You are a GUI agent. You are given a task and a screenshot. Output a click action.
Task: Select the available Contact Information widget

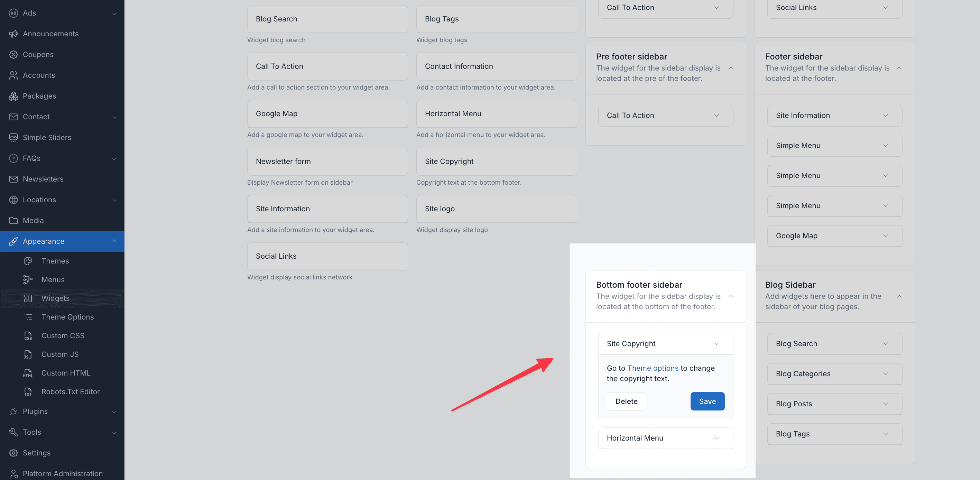496,66
